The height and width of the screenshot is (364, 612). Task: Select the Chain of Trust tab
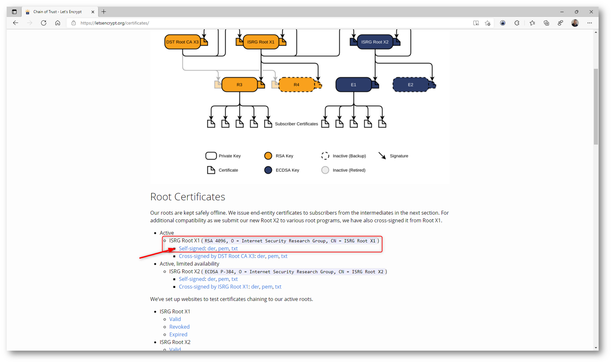click(57, 12)
